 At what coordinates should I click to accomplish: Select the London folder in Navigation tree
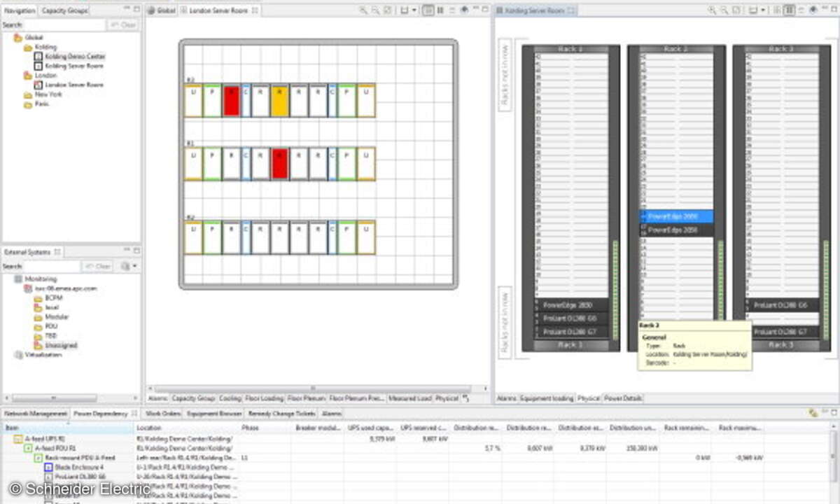click(41, 75)
